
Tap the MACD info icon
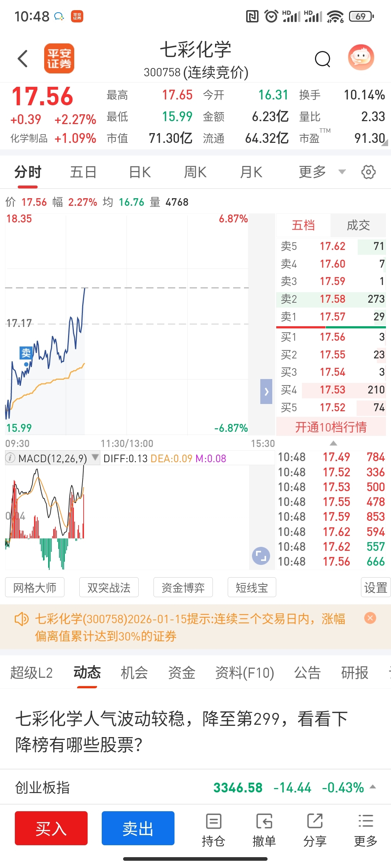point(10,458)
